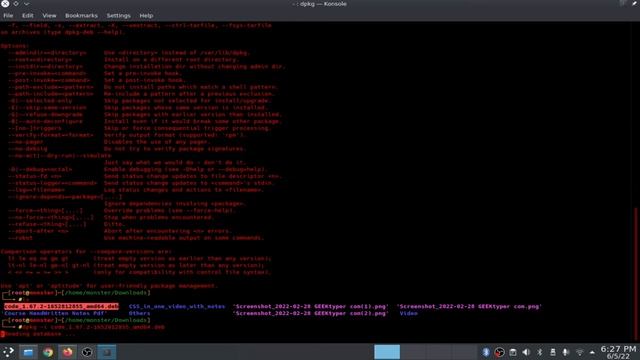This screenshot has width=640, height=360.
Task: Click 'Screenshot_2022-02-28 GEEKtyper com.png' text
Action: [x=469, y=306]
